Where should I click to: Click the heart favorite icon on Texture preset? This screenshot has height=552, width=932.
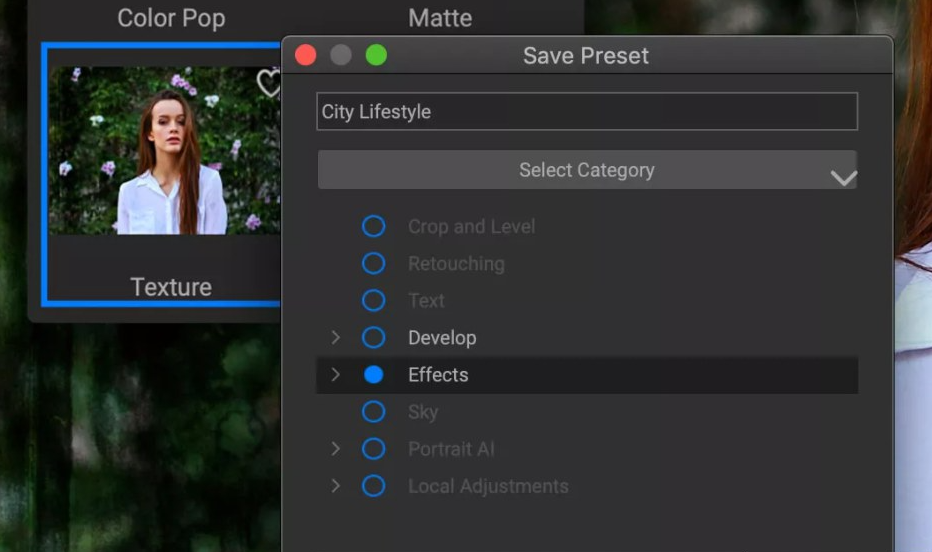[x=269, y=83]
